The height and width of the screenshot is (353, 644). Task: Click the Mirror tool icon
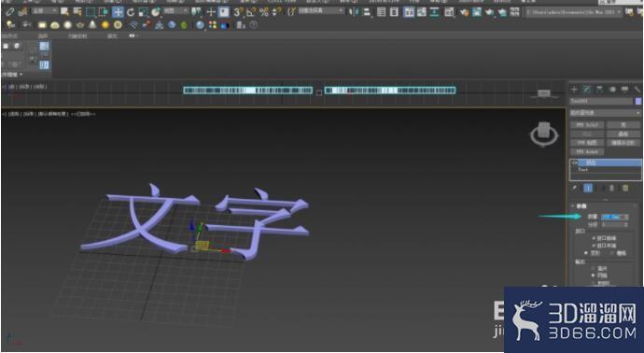(x=353, y=12)
